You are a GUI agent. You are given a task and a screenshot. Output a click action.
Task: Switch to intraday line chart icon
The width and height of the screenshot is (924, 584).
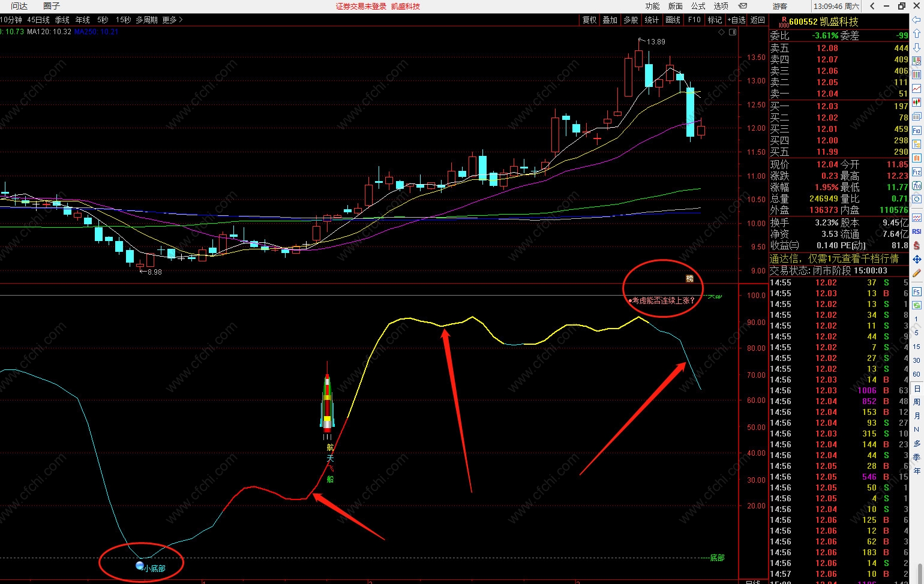coord(916,88)
